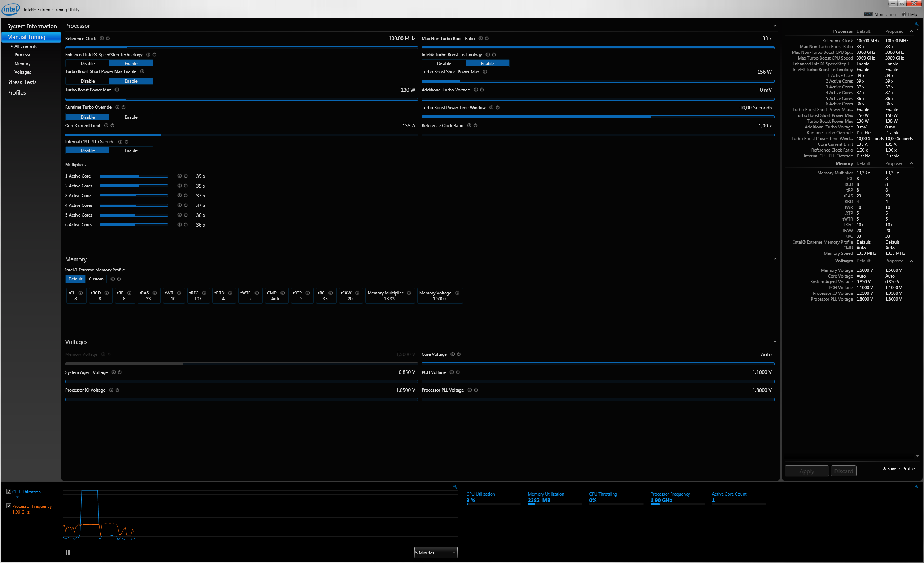Reset 6 Active Cores multiplier icon

(x=186, y=224)
